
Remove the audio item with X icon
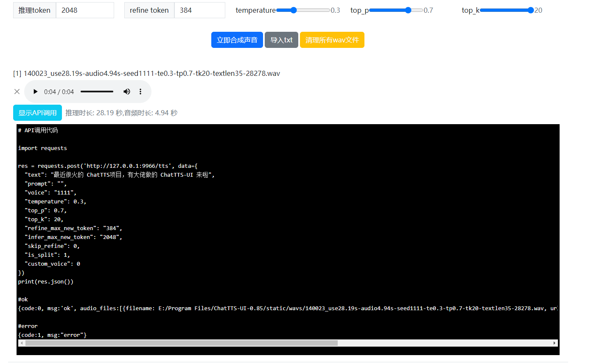click(x=17, y=92)
